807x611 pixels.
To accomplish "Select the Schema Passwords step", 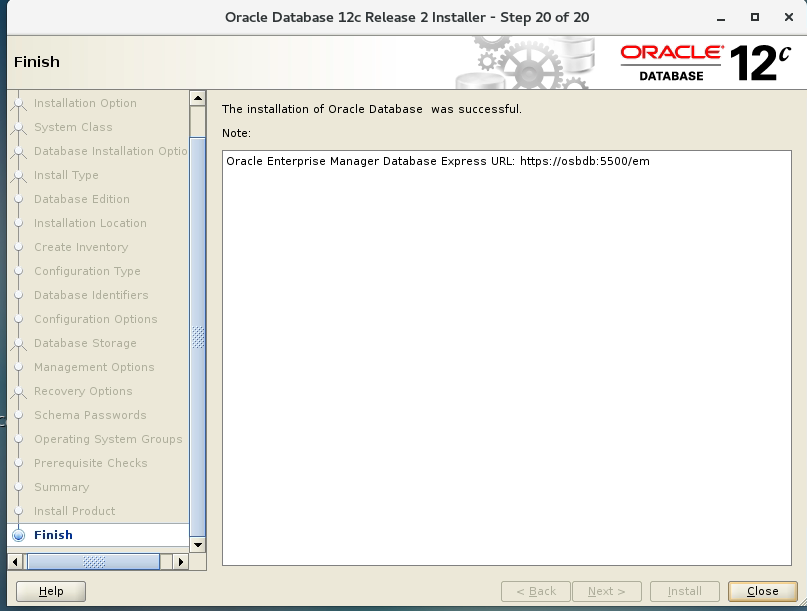I will (x=90, y=415).
